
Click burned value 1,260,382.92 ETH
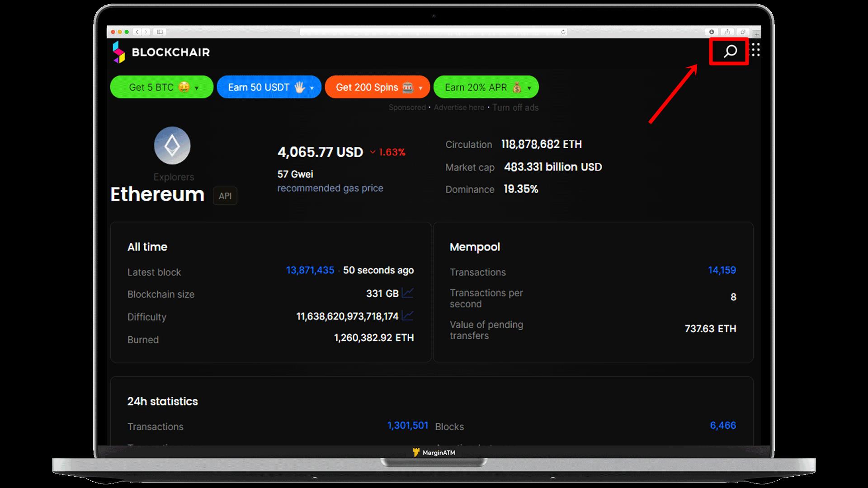374,338
